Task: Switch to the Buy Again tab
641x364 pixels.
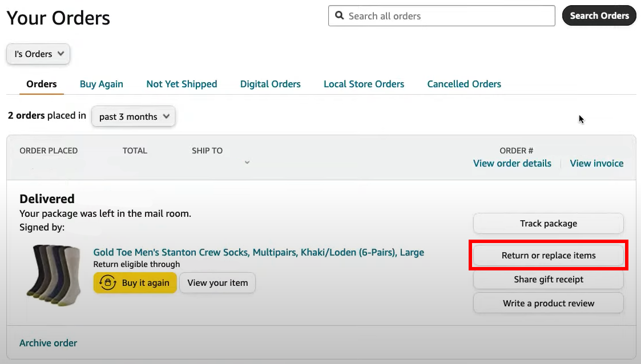Action: point(101,84)
